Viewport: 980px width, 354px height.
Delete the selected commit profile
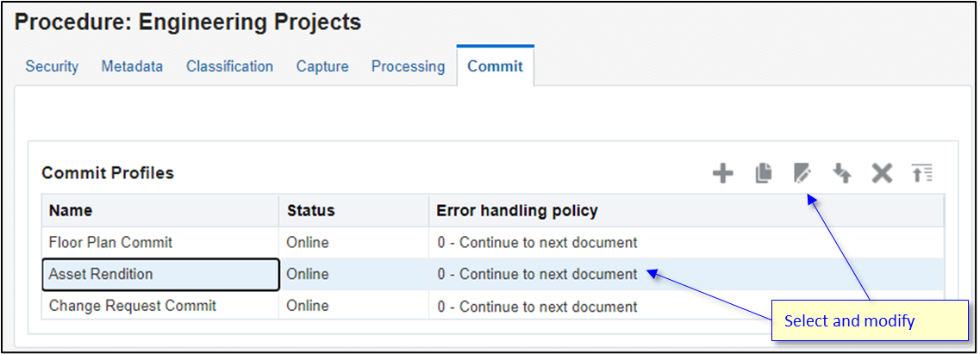click(882, 174)
